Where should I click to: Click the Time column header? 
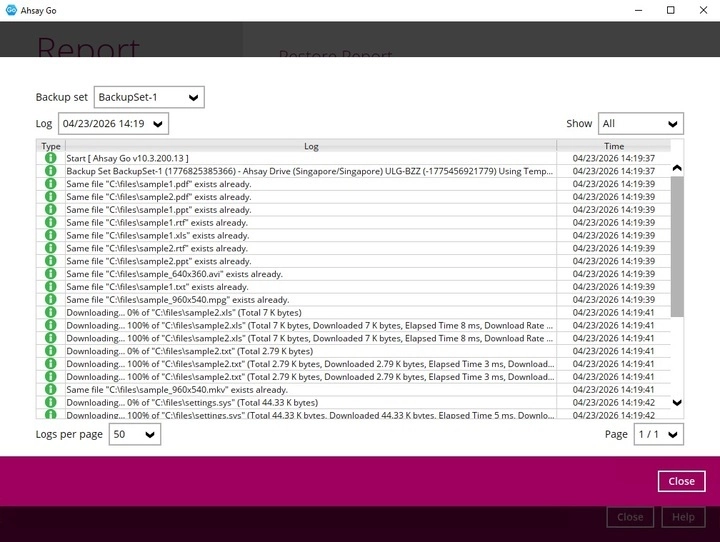614,146
